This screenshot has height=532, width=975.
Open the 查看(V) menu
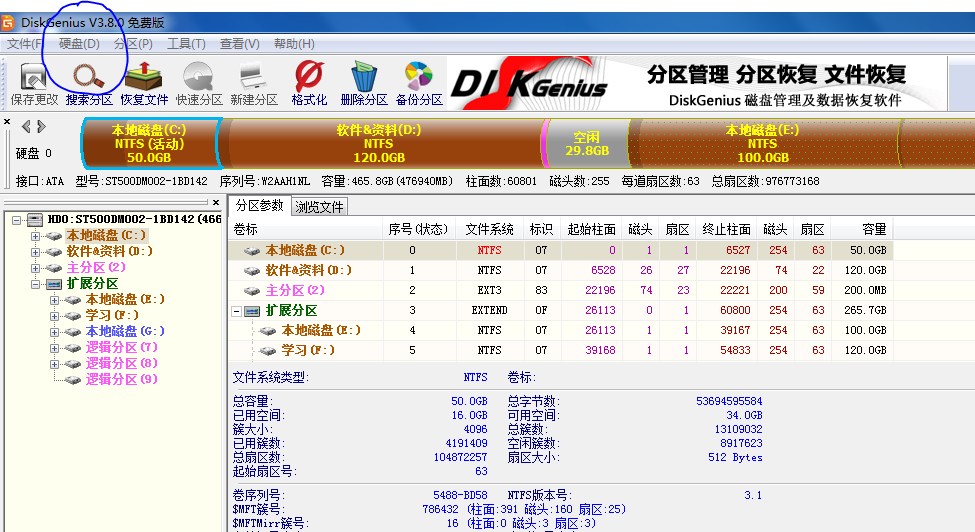pos(239,44)
